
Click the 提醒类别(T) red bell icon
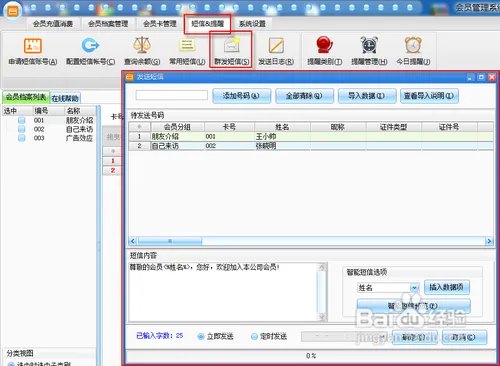[324, 45]
